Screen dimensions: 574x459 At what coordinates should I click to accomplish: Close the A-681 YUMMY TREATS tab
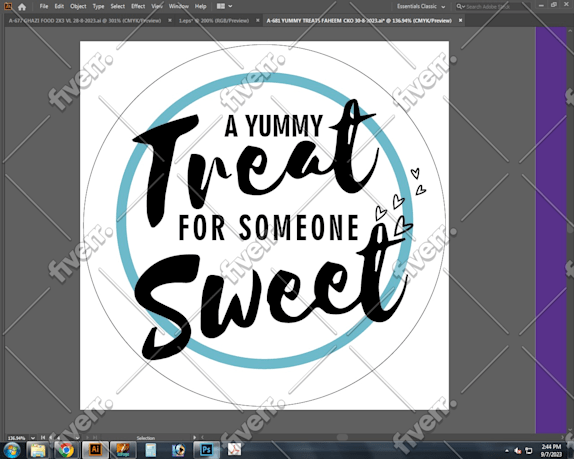461,20
